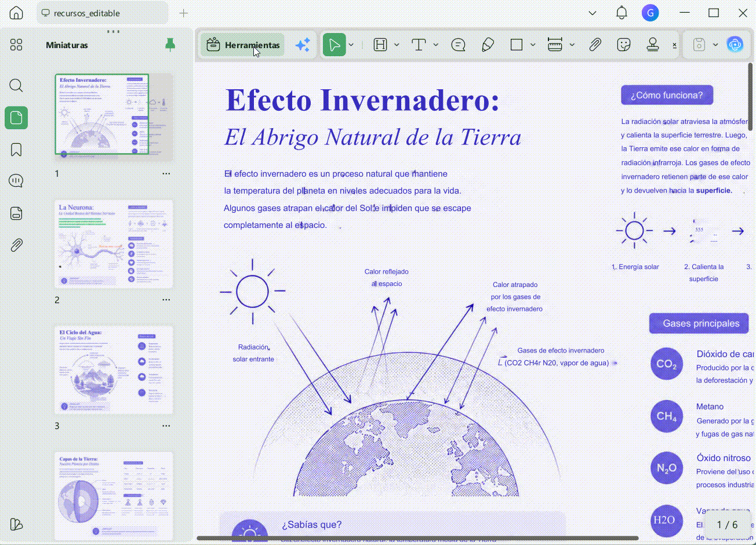Screen dimensions: 756x545
Task: Select the stamp tool
Action: click(653, 45)
